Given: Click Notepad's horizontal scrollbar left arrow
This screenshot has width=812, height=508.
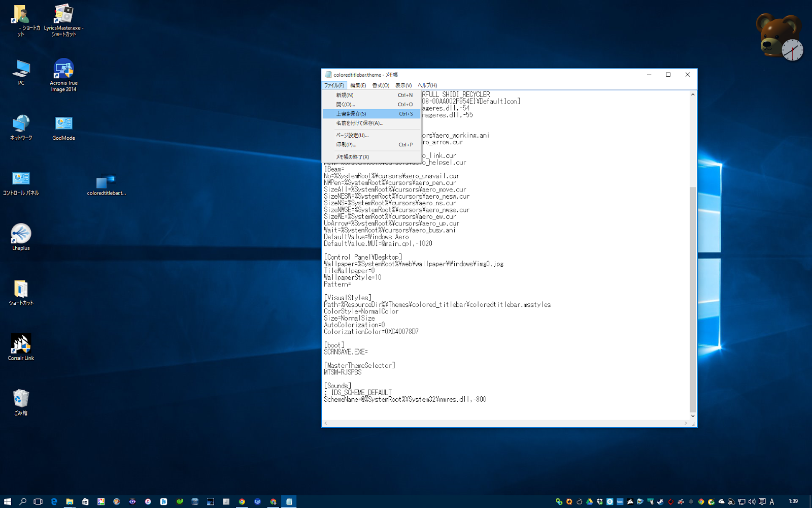Looking at the screenshot, I should click(x=326, y=423).
